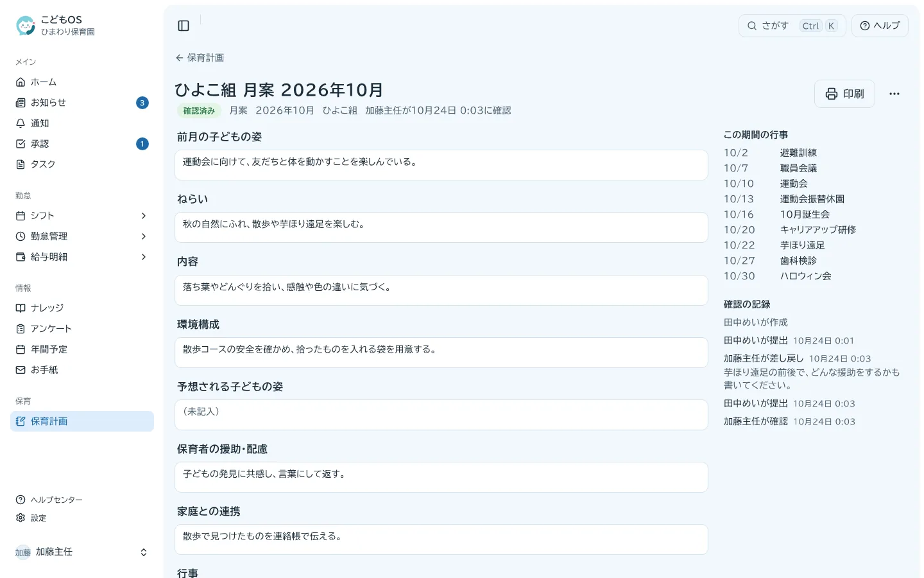
Task: Open アンケート in the sidebar
Action: [x=82, y=329]
